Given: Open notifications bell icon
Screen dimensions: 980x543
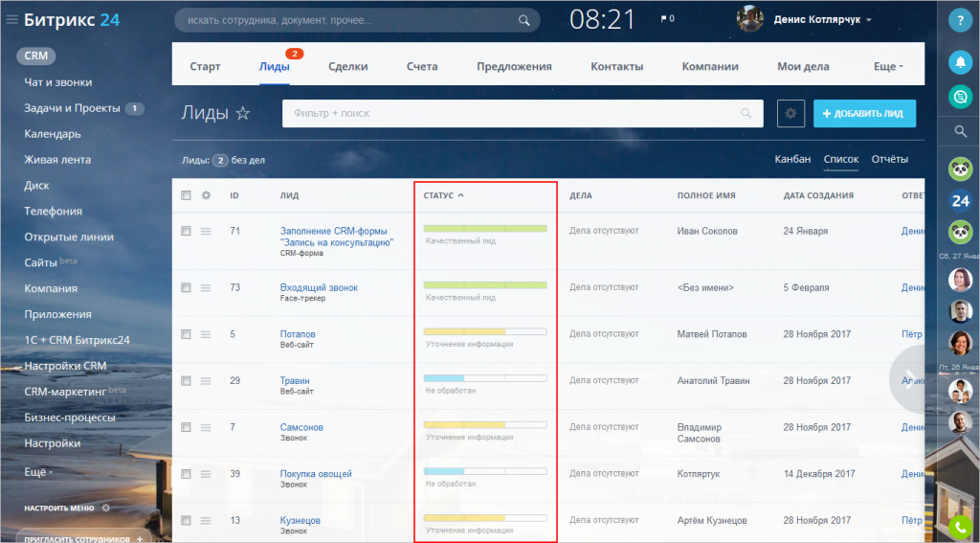Looking at the screenshot, I should pos(960,62).
